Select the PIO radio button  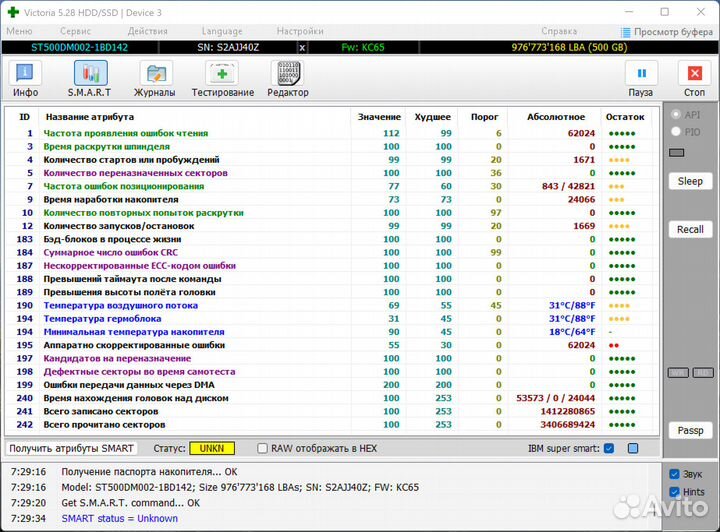tap(677, 131)
